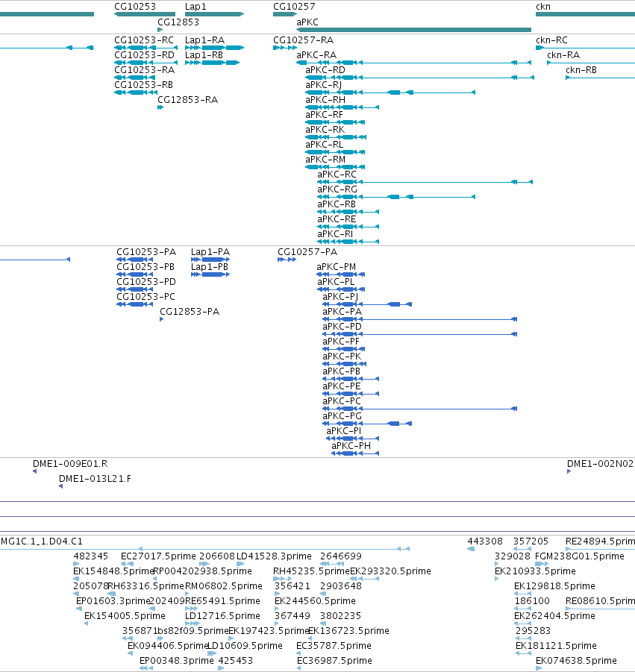The height and width of the screenshot is (672, 635).
Task: Select the aPKC-PJ protein label
Action: (340, 297)
